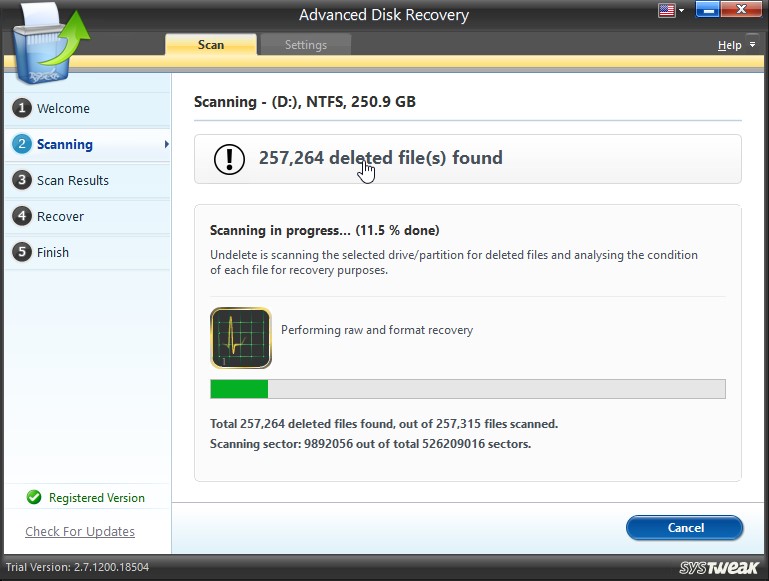
Task: Minimize the Advanced Disk Recovery window
Action: coord(708,11)
